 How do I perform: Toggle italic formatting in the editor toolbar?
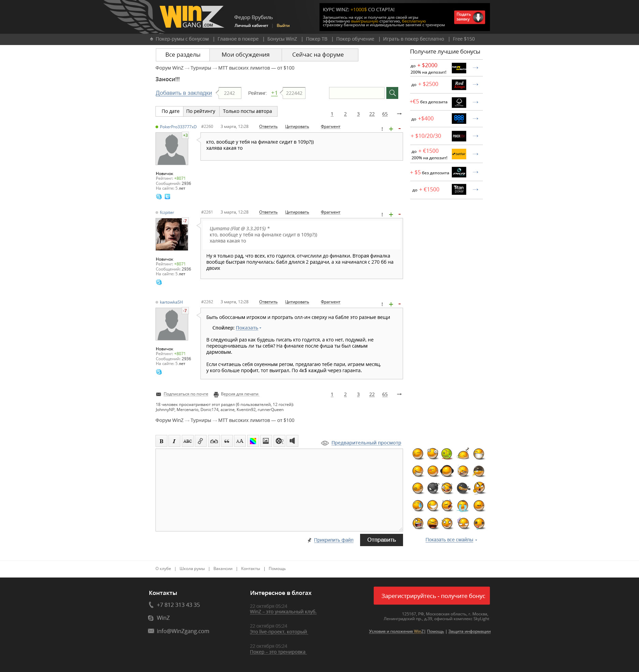[x=174, y=441]
